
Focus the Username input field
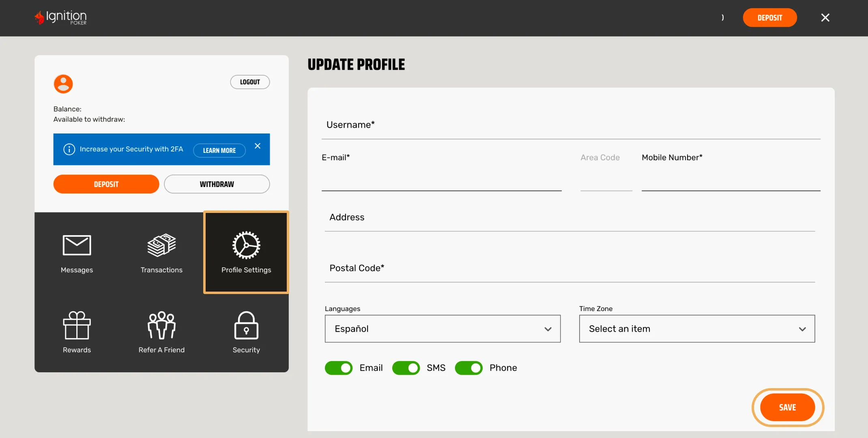tap(571, 125)
